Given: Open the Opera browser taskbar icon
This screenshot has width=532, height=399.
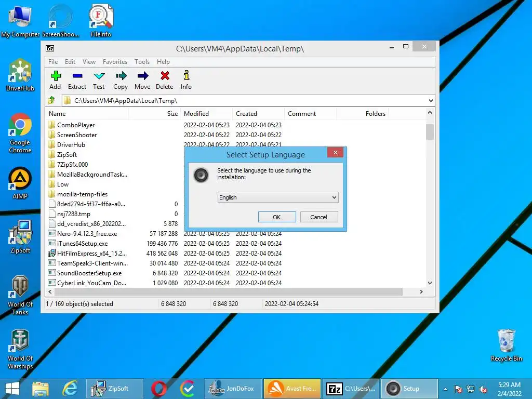Looking at the screenshot, I should [159, 389].
